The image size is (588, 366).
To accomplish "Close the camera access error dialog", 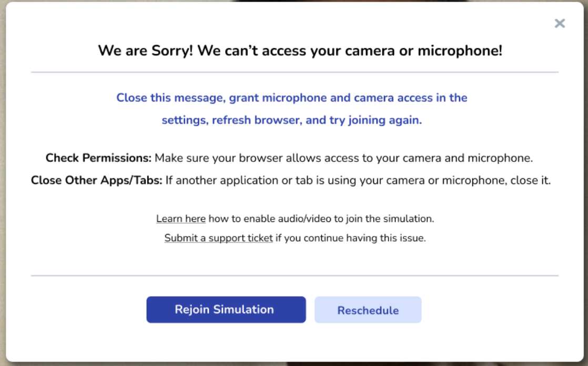I will pos(560,23).
